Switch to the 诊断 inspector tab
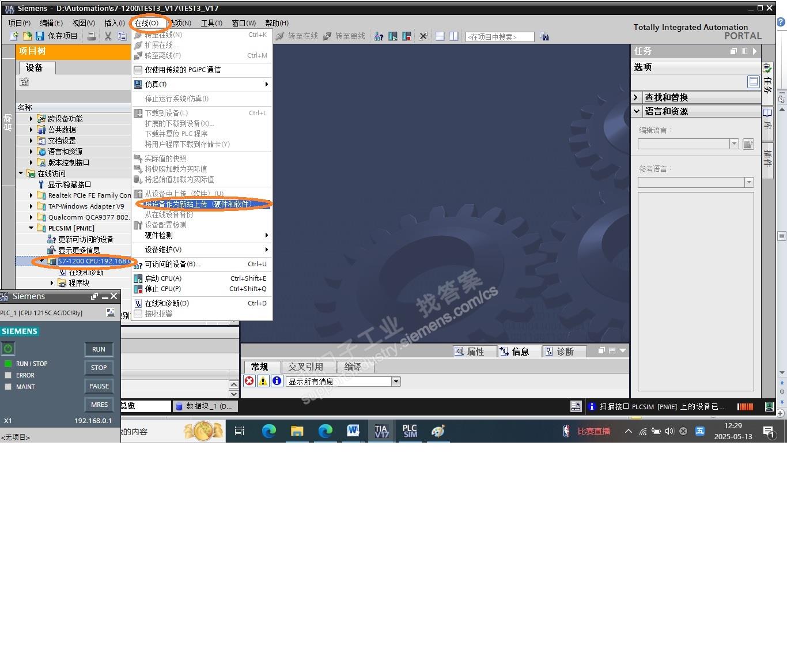This screenshot has height=672, width=787. tap(565, 352)
